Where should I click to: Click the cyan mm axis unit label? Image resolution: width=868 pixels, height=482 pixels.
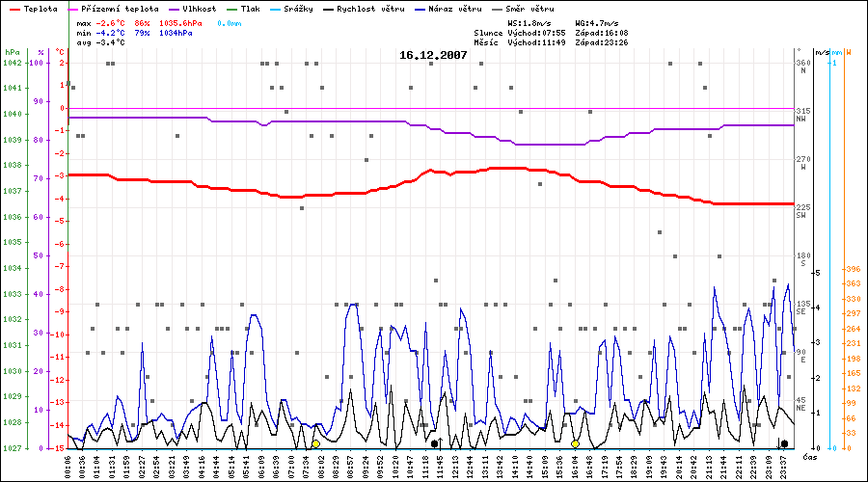[837, 52]
